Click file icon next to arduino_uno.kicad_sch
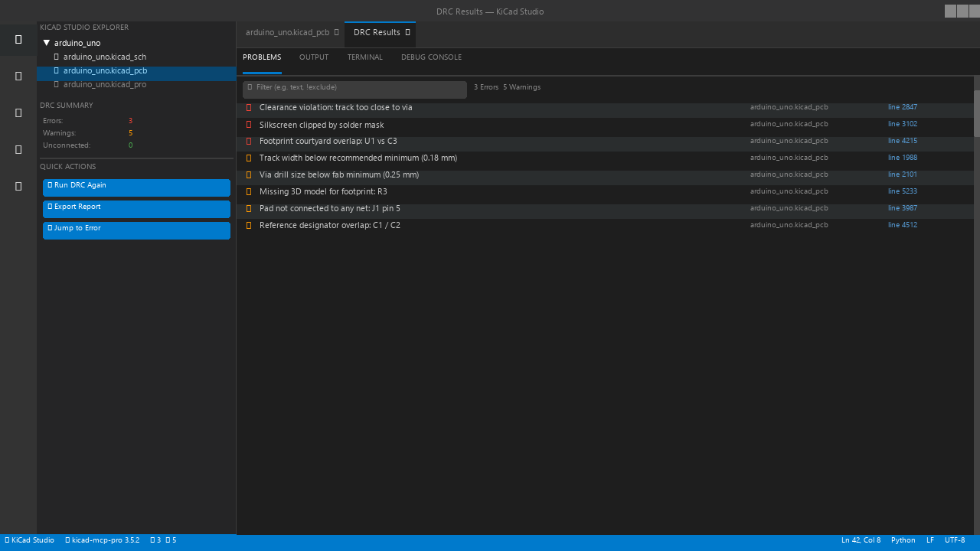This screenshot has width=980, height=551. [x=57, y=57]
